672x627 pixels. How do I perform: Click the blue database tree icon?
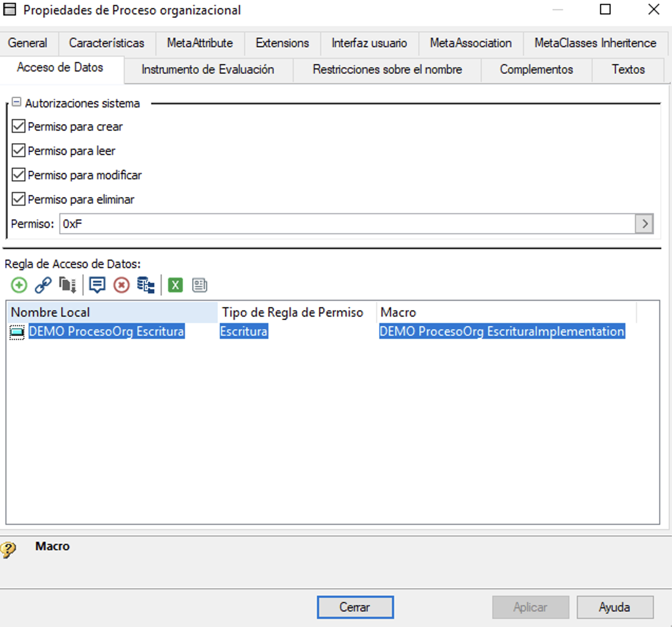pos(146,285)
